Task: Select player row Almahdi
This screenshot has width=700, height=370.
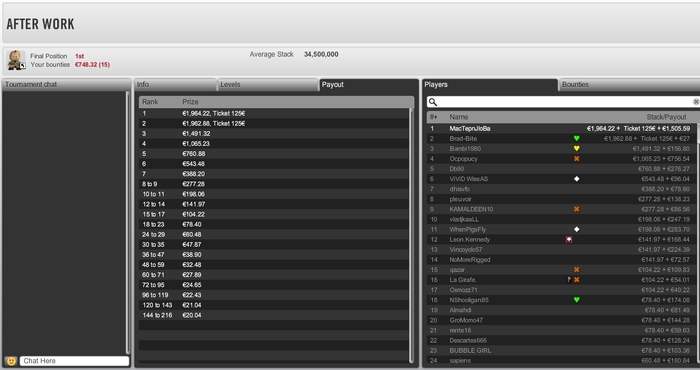Action: [561, 310]
